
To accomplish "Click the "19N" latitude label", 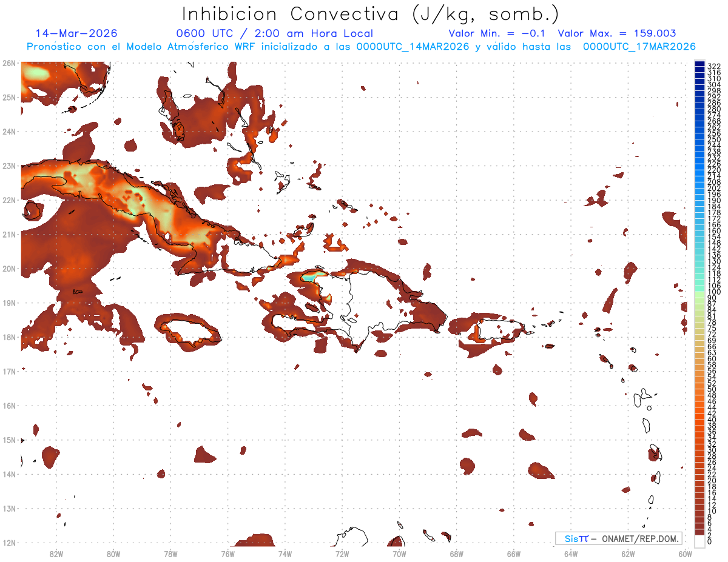I will [x=8, y=303].
